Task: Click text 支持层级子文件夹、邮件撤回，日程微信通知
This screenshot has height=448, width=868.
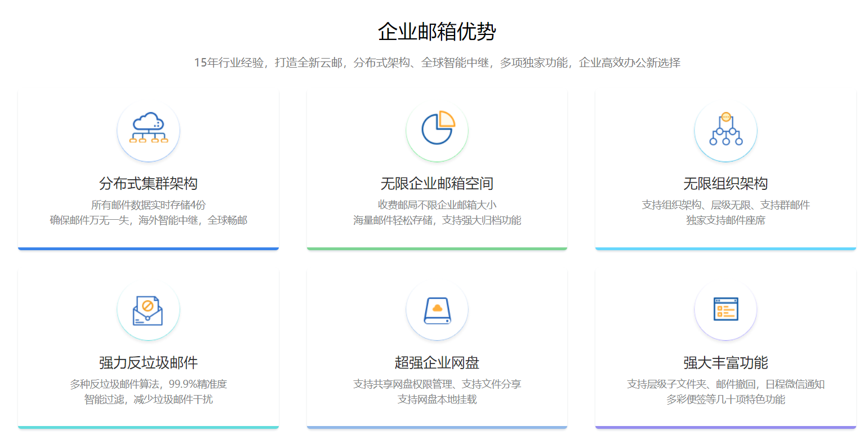Action: pyautogui.click(x=725, y=384)
